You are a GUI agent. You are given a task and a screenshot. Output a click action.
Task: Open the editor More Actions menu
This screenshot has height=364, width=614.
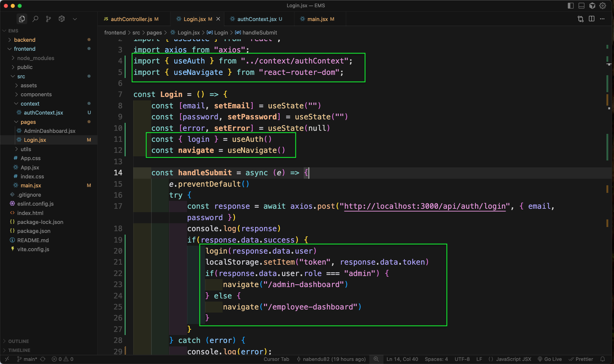pyautogui.click(x=602, y=19)
